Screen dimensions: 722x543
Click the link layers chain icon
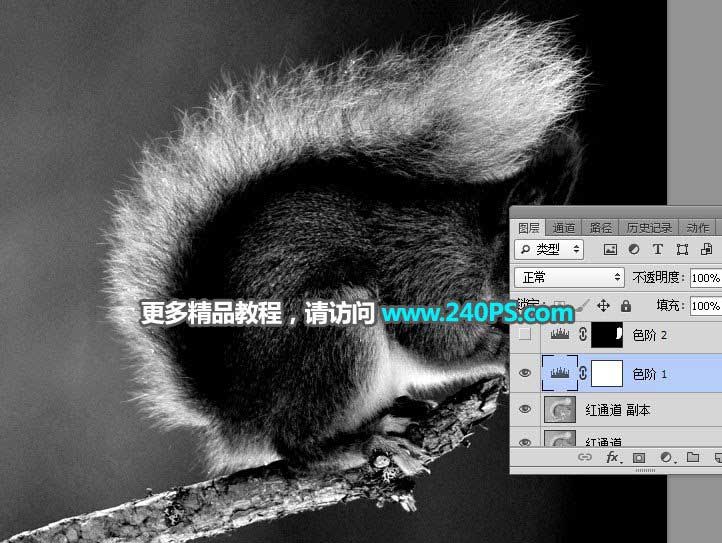(584, 457)
